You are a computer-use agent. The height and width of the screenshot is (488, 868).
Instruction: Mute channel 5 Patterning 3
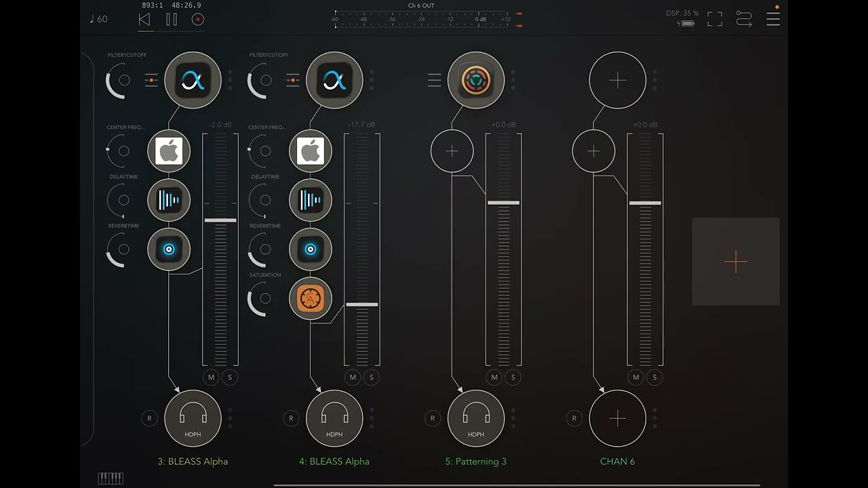point(494,378)
